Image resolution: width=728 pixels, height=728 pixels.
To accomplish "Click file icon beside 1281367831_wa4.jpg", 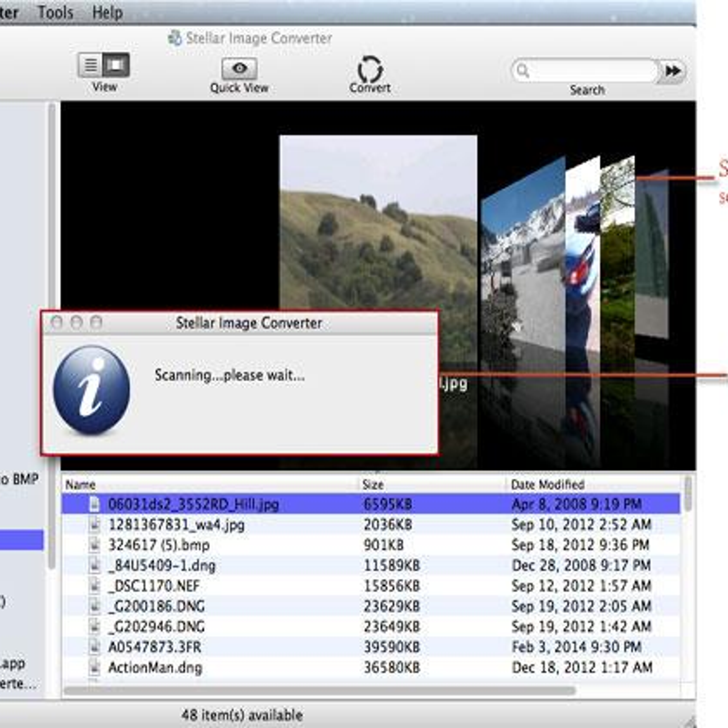I will (94, 525).
